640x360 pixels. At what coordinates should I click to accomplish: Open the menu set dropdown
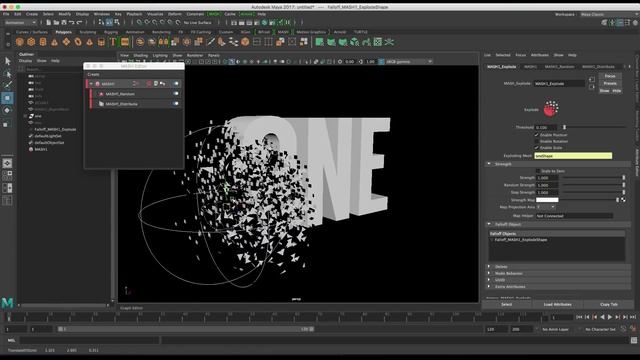[x=20, y=22]
